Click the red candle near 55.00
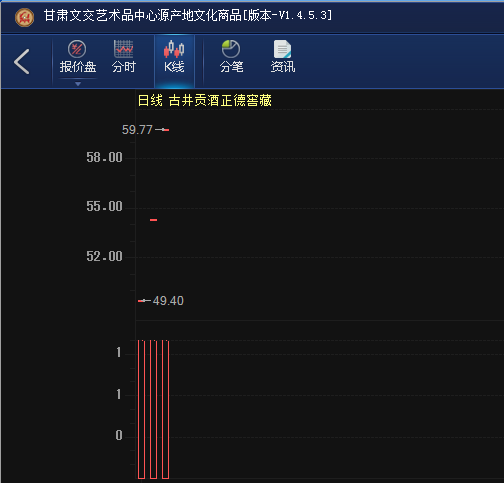504x483 pixels. point(153,220)
